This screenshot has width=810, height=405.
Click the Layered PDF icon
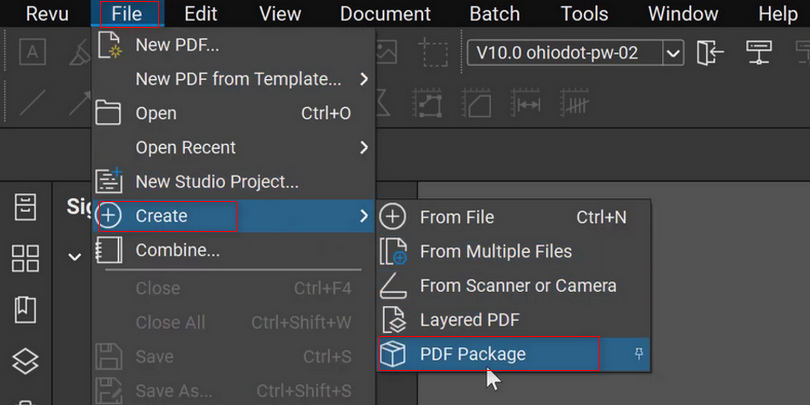click(393, 320)
